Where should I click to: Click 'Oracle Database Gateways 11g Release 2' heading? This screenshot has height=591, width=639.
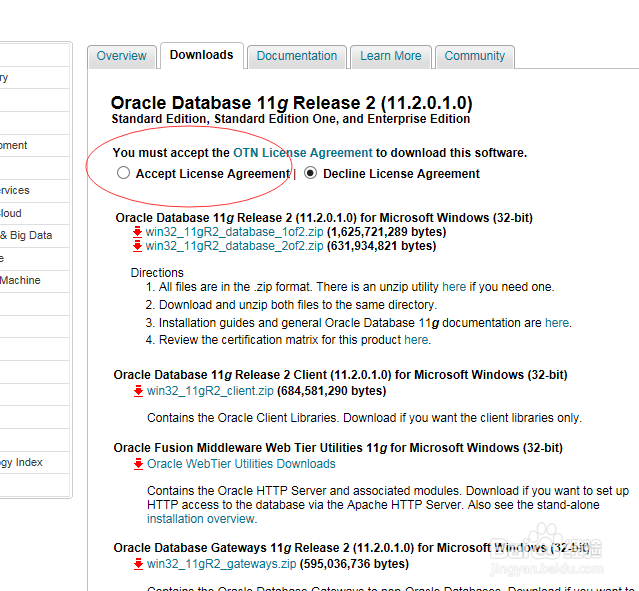[351, 548]
